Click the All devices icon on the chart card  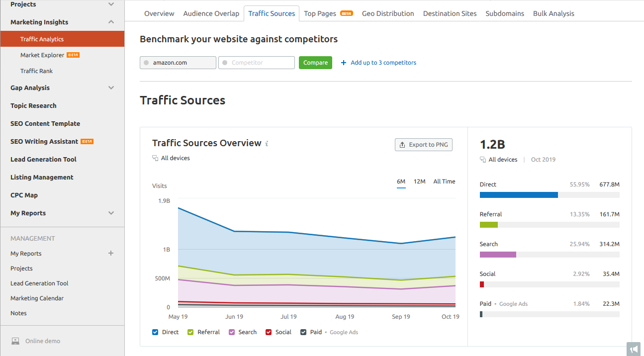[156, 158]
